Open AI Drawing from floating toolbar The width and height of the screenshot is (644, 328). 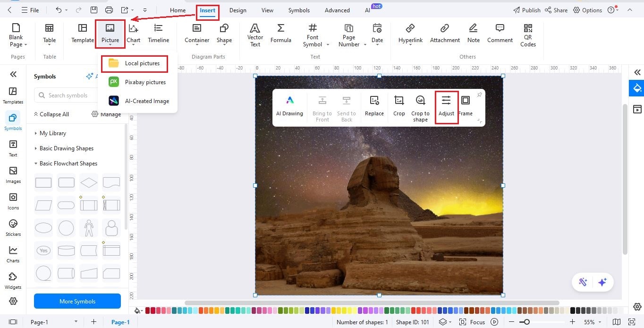(289, 106)
